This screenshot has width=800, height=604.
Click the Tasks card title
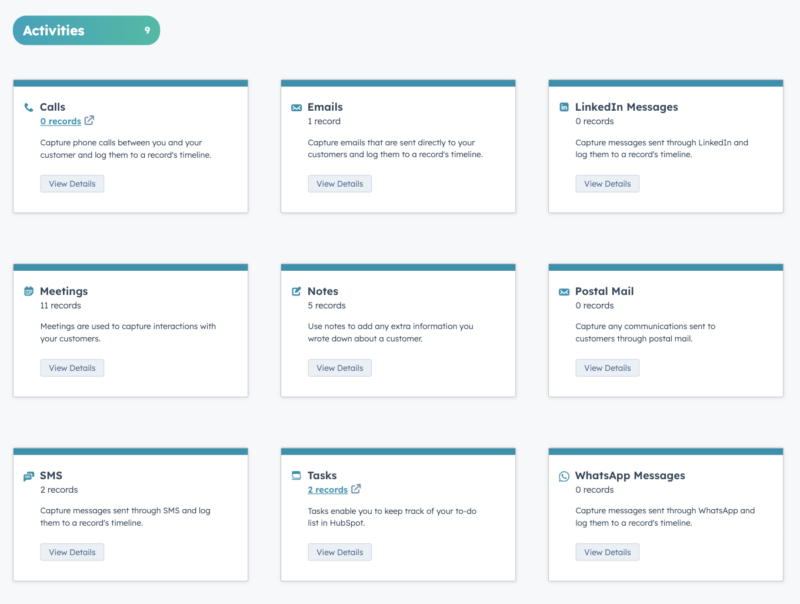(x=322, y=475)
